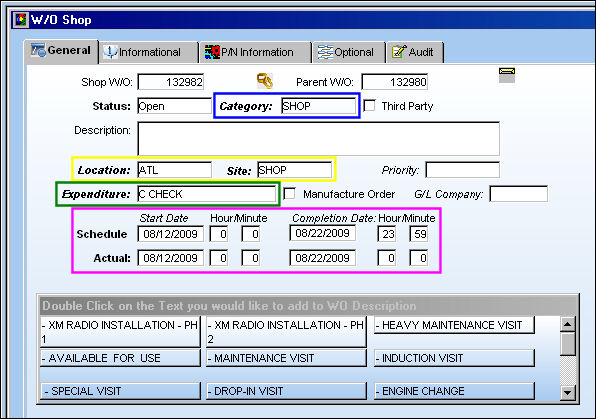This screenshot has width=596, height=419.
Task: Enable the Third Party checkbox
Action: (x=369, y=105)
